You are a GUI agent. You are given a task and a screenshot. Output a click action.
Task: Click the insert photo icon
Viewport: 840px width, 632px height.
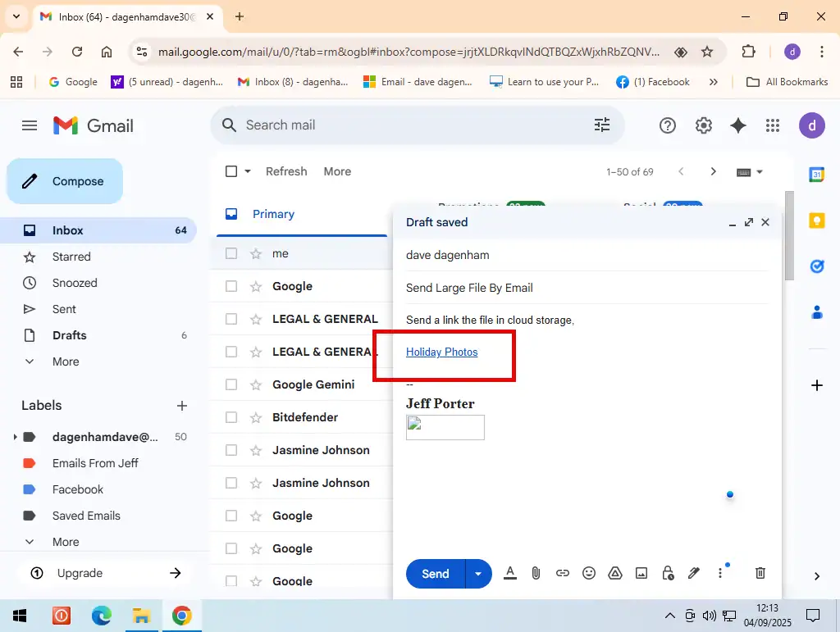[x=641, y=574]
